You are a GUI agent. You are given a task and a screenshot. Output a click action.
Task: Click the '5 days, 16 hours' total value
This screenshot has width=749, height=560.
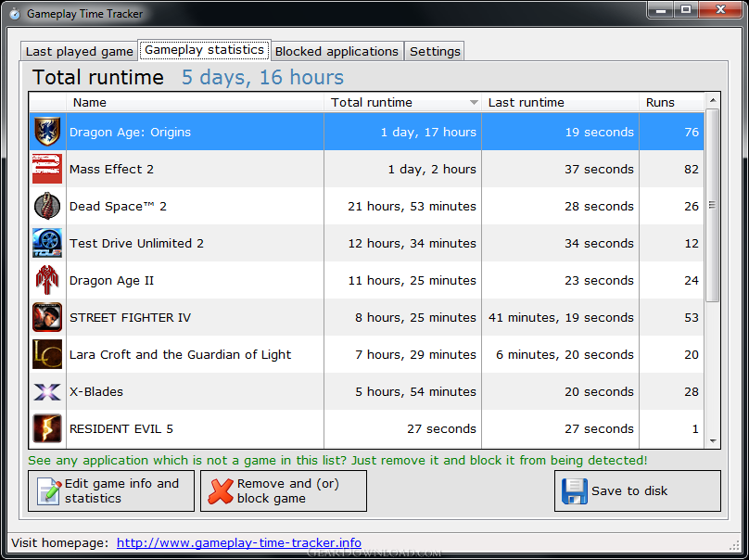(x=262, y=77)
